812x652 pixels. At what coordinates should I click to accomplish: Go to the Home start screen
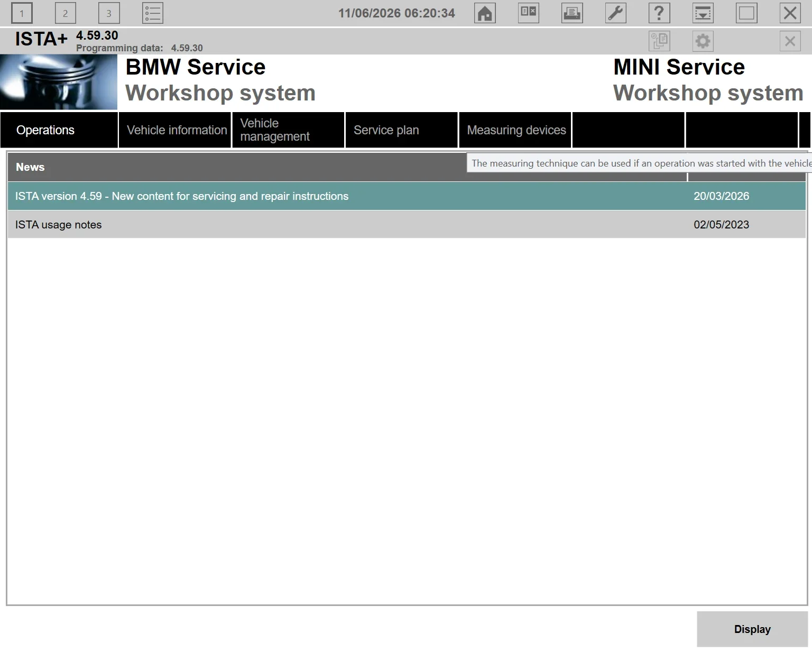(x=485, y=13)
